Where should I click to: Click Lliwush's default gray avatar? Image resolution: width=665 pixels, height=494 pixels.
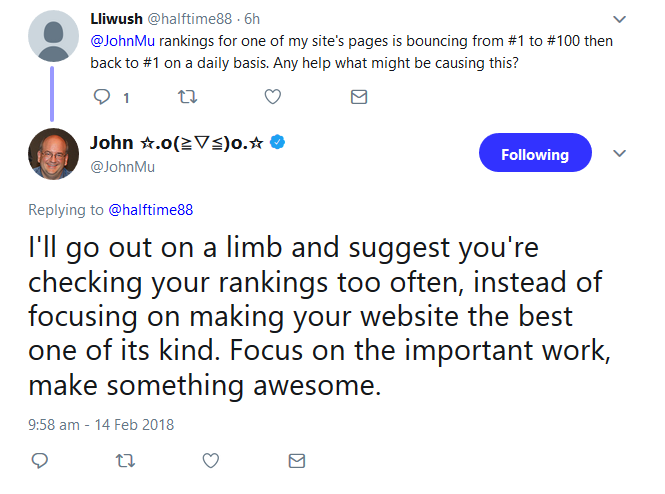(x=53, y=38)
